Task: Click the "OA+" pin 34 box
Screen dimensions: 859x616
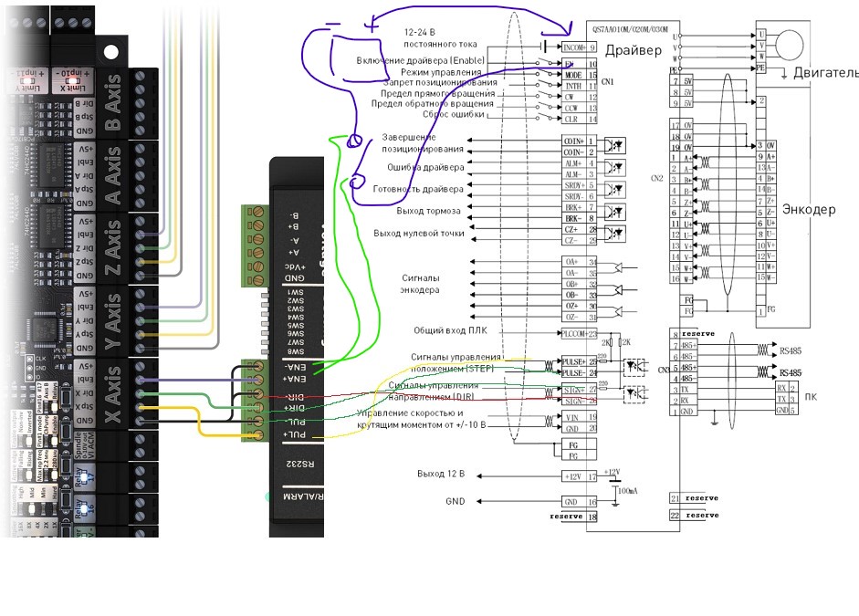Action: pos(579,262)
